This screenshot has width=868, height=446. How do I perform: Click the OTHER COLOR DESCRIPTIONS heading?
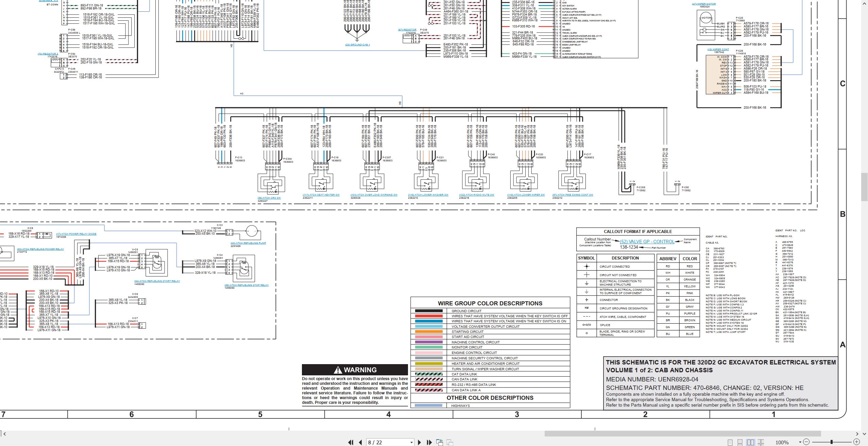pyautogui.click(x=490, y=398)
